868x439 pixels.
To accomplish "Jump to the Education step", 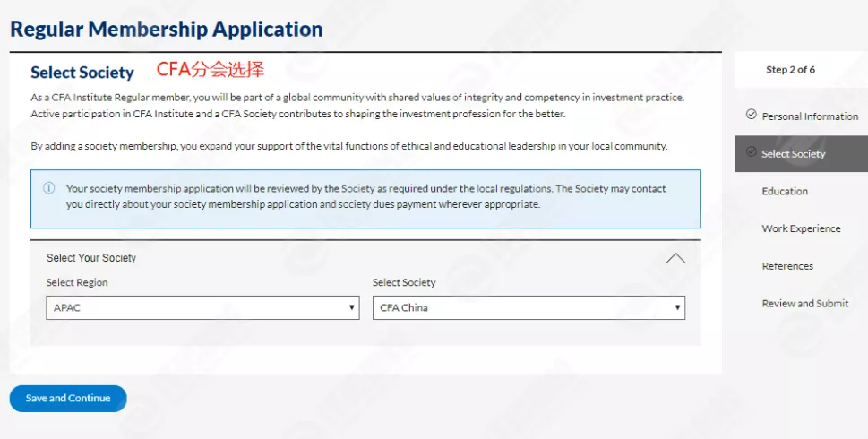I will pos(785,191).
